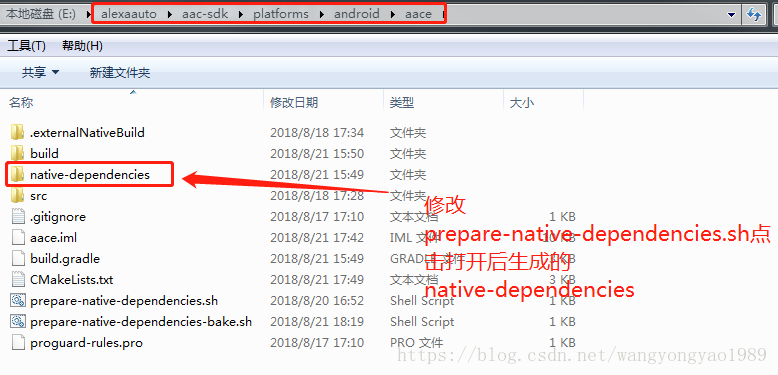Click the aace breadcrumb segment
The image size is (778, 375).
click(418, 14)
